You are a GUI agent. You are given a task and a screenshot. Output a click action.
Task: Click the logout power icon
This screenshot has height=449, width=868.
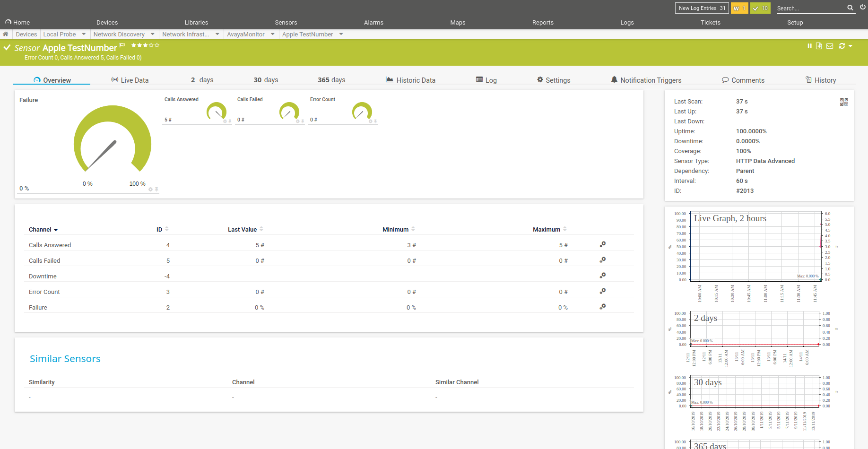click(863, 7)
